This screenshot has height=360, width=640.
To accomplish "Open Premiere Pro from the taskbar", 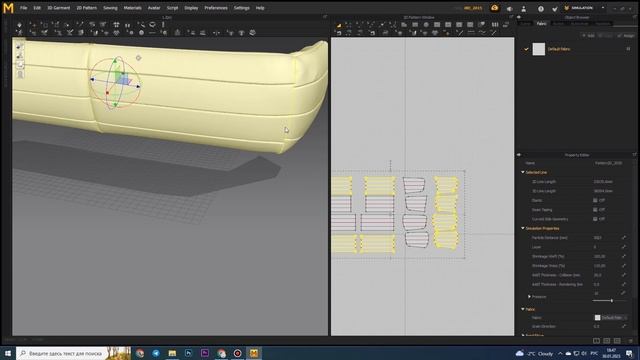I will 205,353.
